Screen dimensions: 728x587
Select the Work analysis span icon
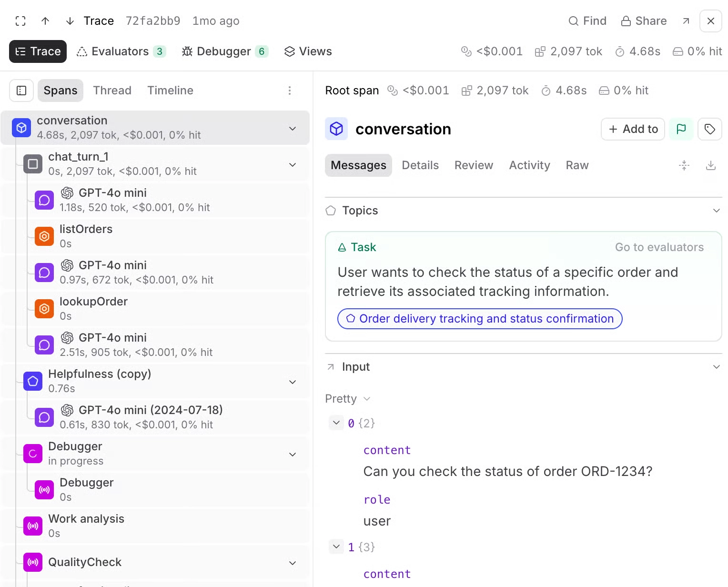pos(33,526)
